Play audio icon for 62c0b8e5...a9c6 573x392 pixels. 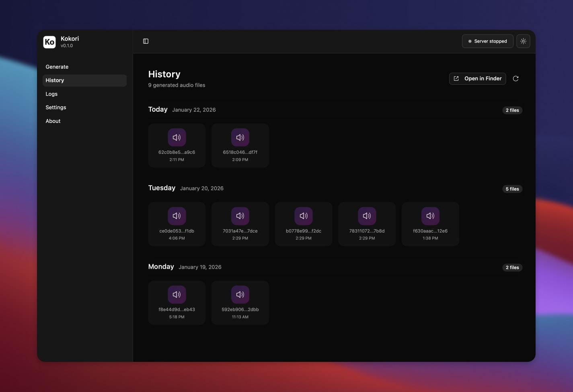pyautogui.click(x=177, y=137)
